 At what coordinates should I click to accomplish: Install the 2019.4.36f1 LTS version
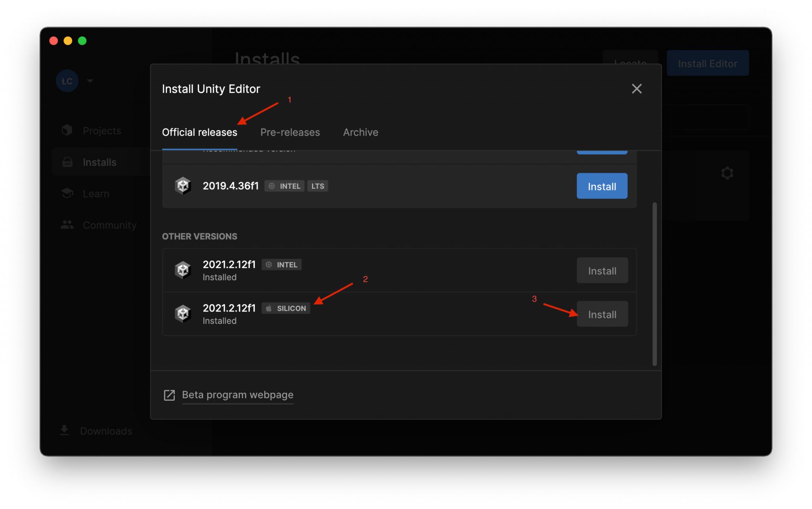(x=601, y=186)
